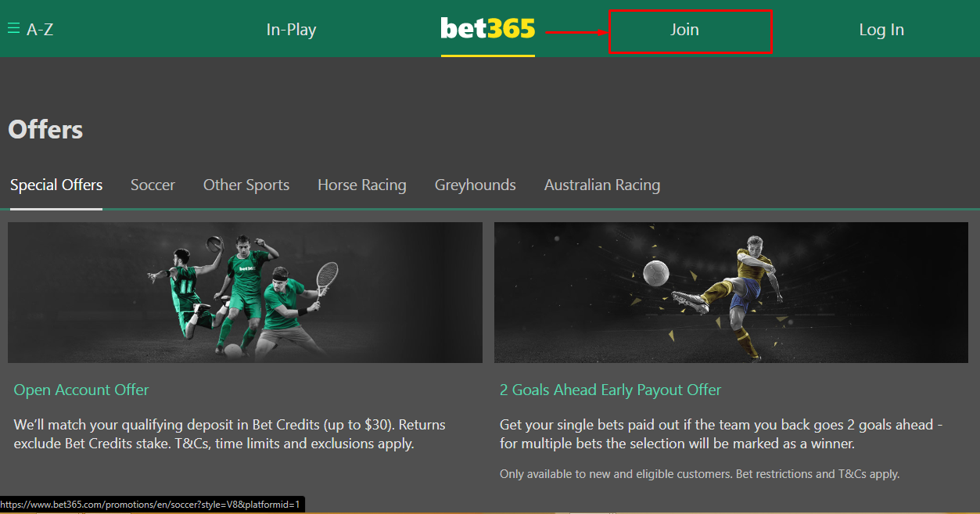Image resolution: width=980 pixels, height=514 pixels.
Task: Click the soccer player kicking ball banner
Action: coord(731,292)
